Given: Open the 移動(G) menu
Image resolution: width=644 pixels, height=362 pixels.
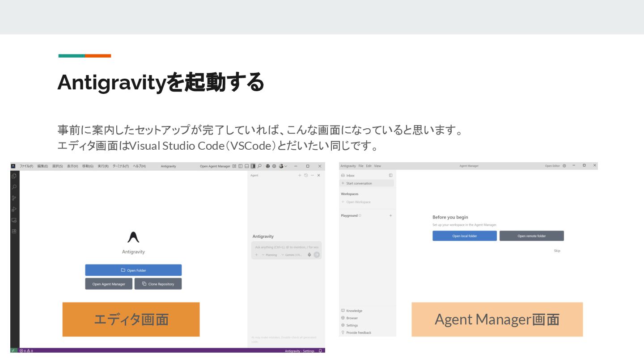Looking at the screenshot, I should point(88,166).
